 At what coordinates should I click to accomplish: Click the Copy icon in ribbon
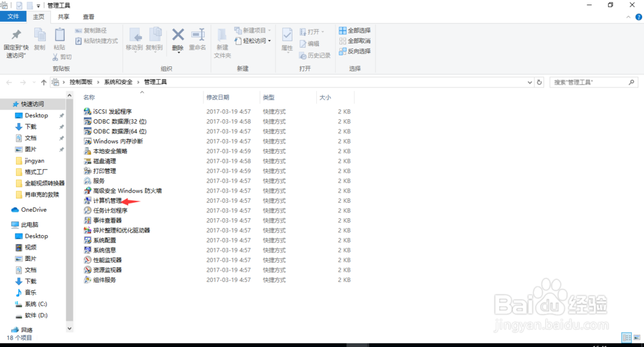pyautogui.click(x=39, y=35)
